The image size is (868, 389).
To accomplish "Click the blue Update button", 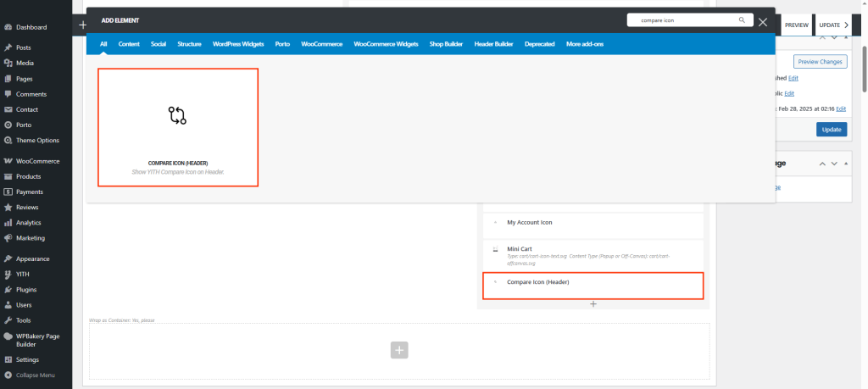I will 832,130.
